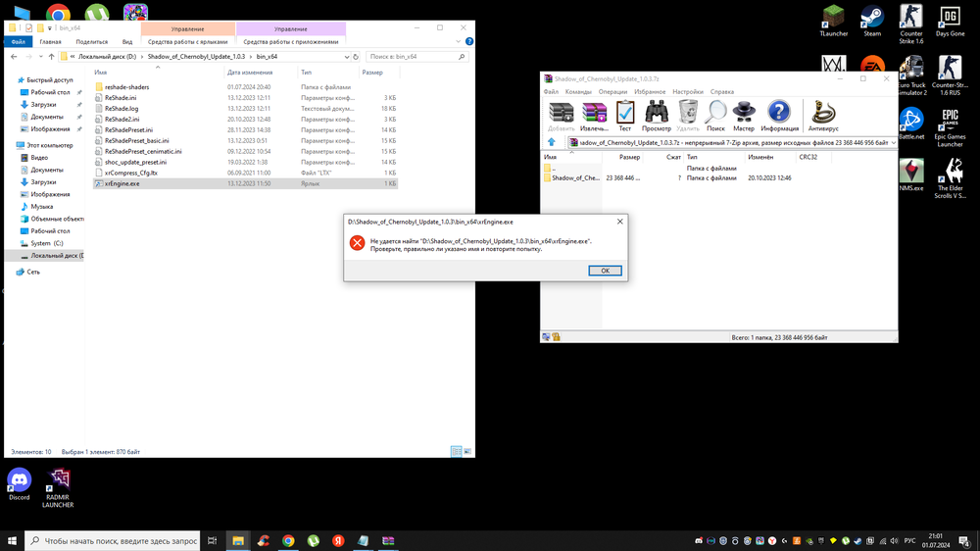Click the РУС language indicator
Screen dimensions: 980x551
click(910, 541)
